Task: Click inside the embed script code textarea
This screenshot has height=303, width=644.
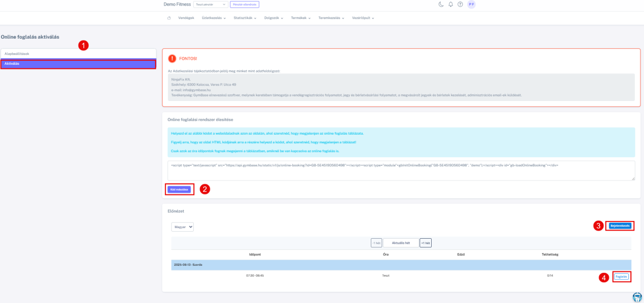Action: pos(401,170)
